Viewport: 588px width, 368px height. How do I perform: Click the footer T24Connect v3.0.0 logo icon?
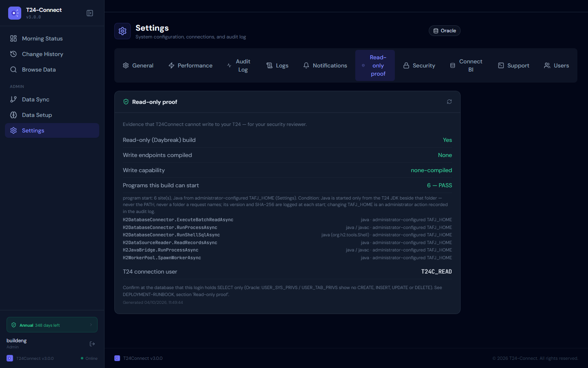click(x=117, y=358)
